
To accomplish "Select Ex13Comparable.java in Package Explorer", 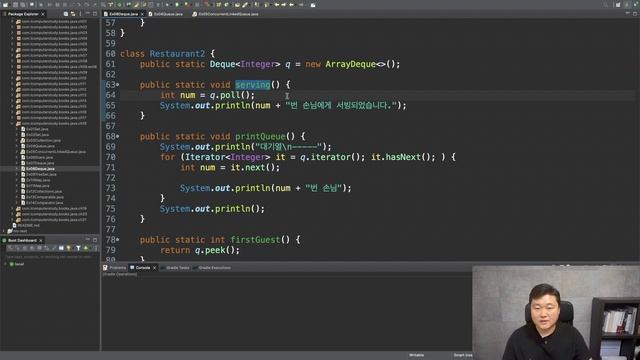I will point(45,197).
